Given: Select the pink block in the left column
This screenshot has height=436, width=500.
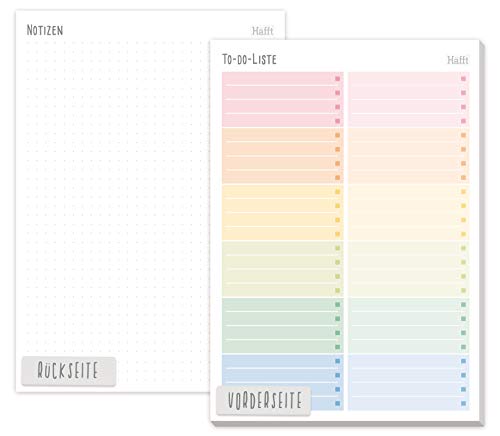Looking at the screenshot, I should [x=283, y=99].
